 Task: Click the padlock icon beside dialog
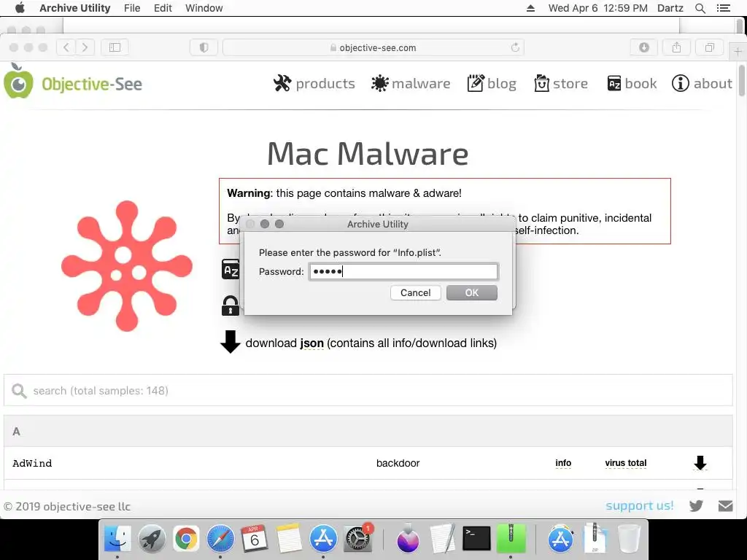coord(230,306)
